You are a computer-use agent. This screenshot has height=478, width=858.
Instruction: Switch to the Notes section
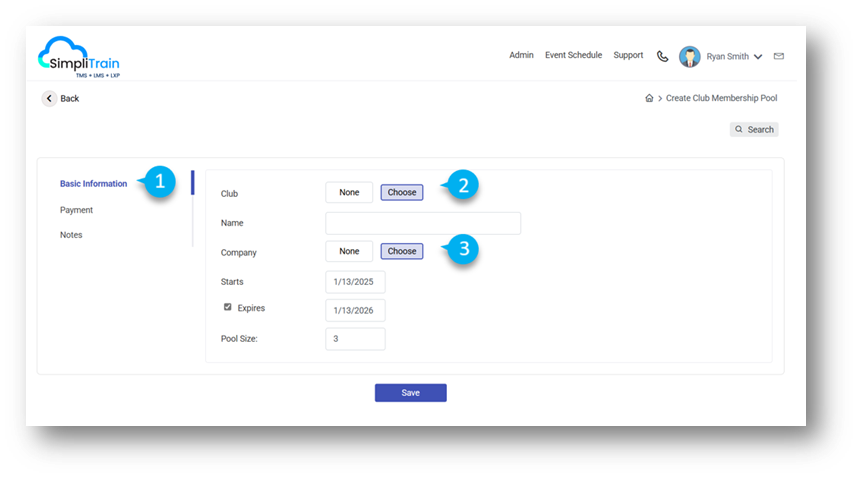click(71, 235)
